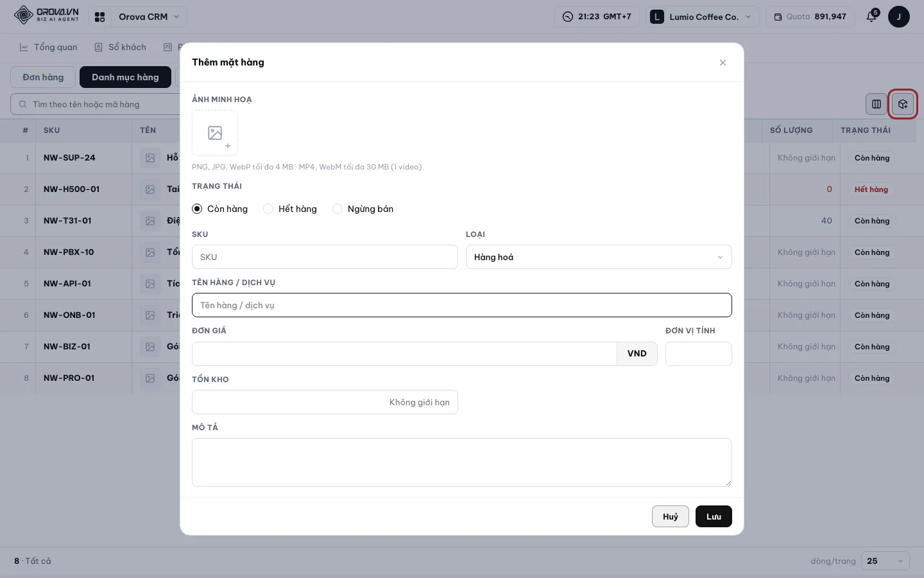Select the Hết hàng radio option
This screenshot has height=578, width=924.
pyautogui.click(x=290, y=209)
